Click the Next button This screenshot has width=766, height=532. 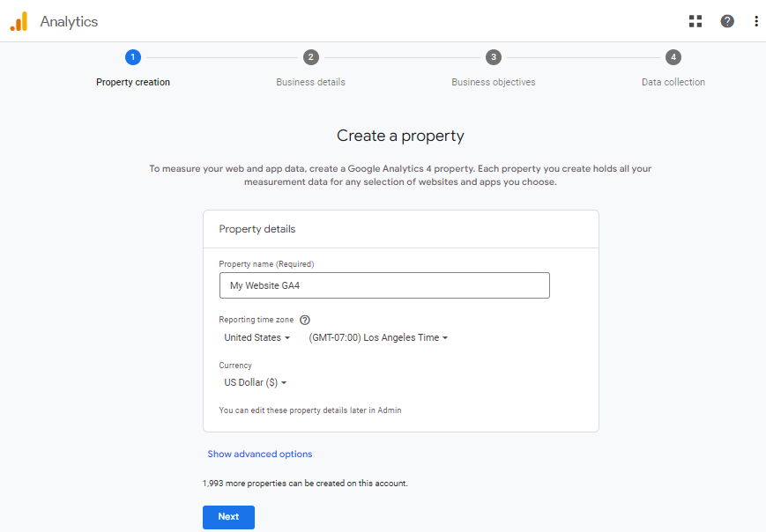228,517
